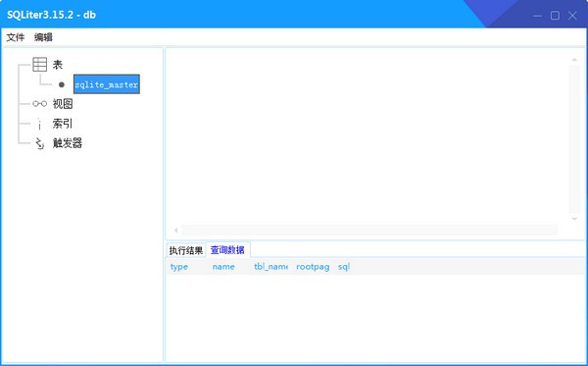The height and width of the screenshot is (366, 588).
Task: Click the type column header
Action: (179, 267)
